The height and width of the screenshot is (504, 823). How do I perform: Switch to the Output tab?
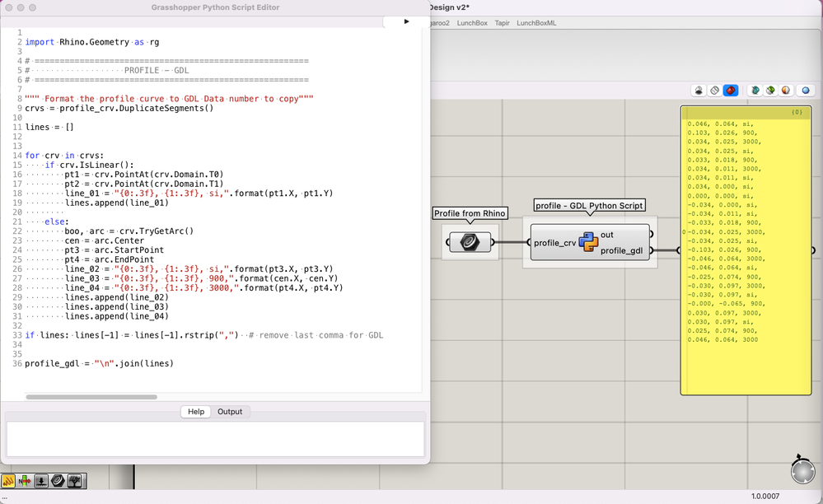[230, 412]
